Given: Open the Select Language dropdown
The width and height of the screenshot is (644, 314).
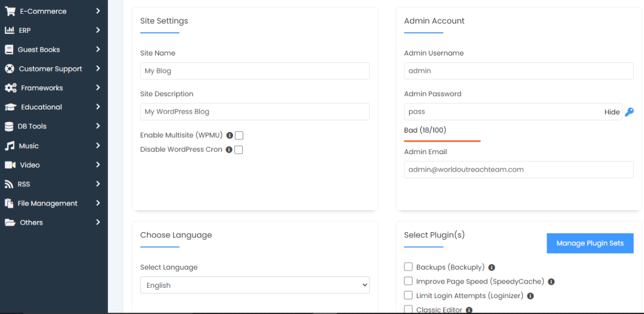Looking at the screenshot, I should 255,285.
